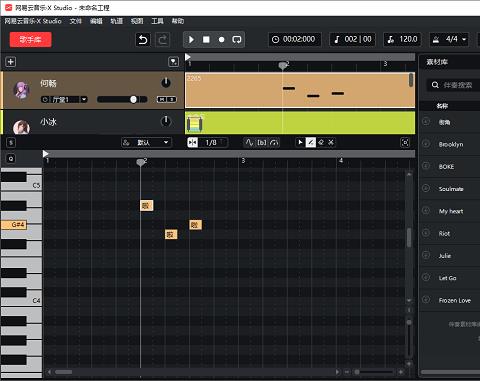Preview the Let Go accompaniment play icon
This screenshot has height=381, width=480.
(x=426, y=277)
